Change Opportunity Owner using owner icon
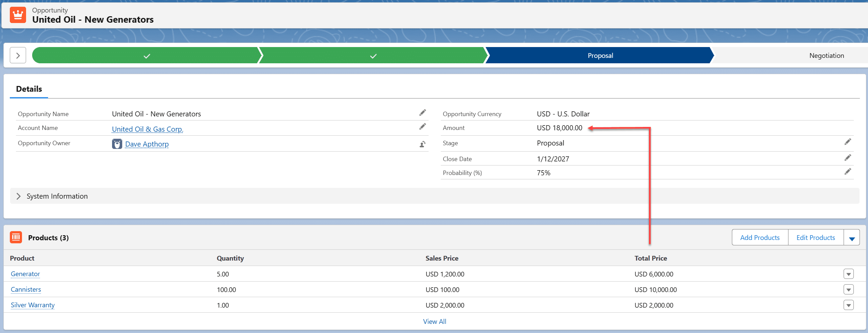This screenshot has width=868, height=333. (422, 144)
